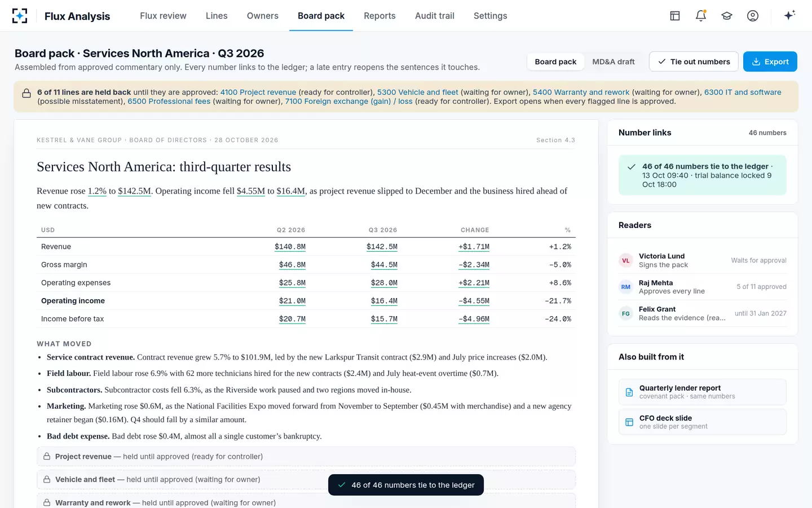Screen dimensions: 812x508
Task: Open the 4100 Project revenue link
Action: click(x=258, y=92)
